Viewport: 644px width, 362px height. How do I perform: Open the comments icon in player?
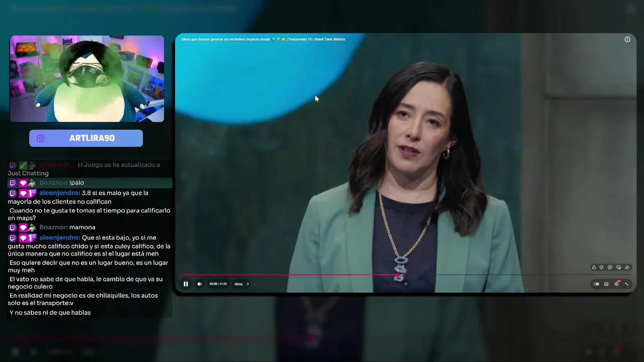[610, 267]
